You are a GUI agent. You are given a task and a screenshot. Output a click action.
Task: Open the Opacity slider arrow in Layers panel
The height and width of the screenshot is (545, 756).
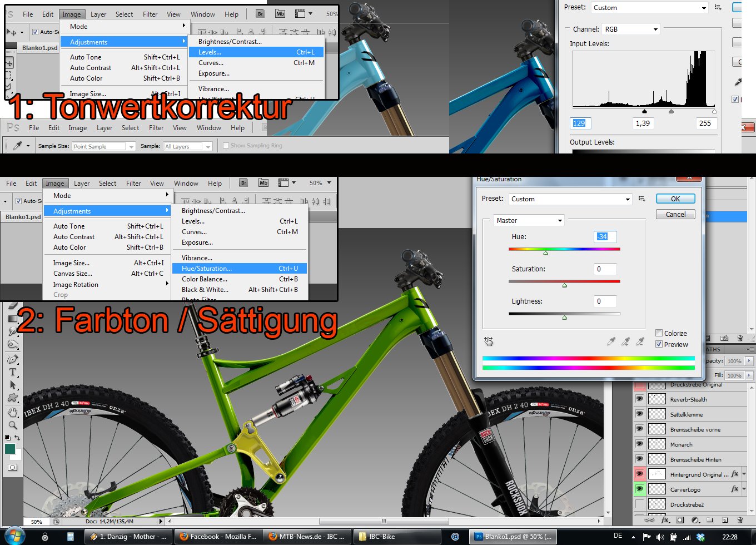(749, 361)
